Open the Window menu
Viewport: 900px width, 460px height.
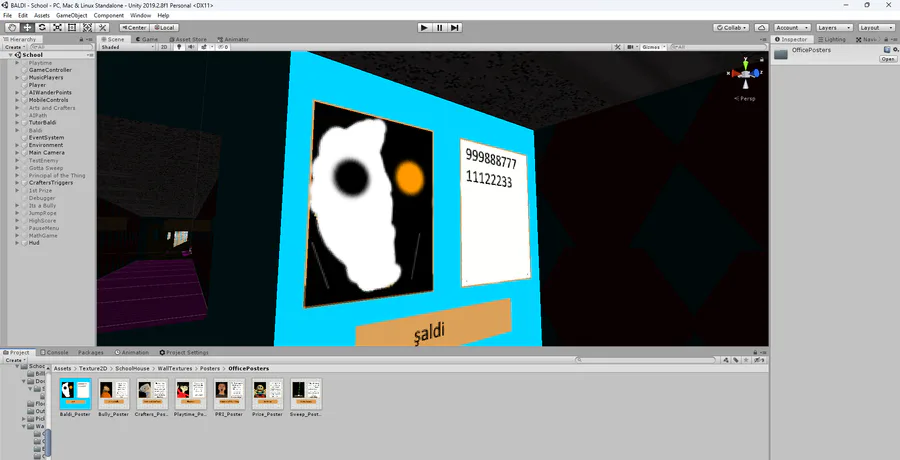(x=141, y=16)
